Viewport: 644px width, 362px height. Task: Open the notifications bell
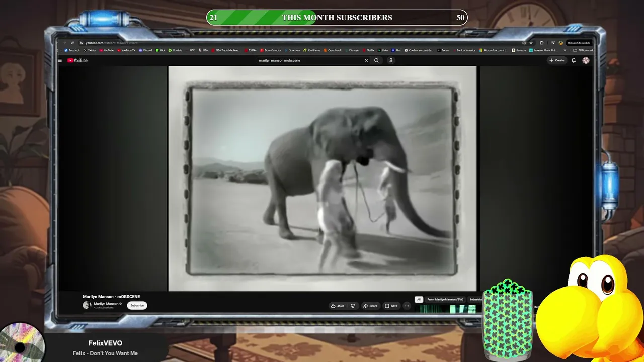point(574,60)
